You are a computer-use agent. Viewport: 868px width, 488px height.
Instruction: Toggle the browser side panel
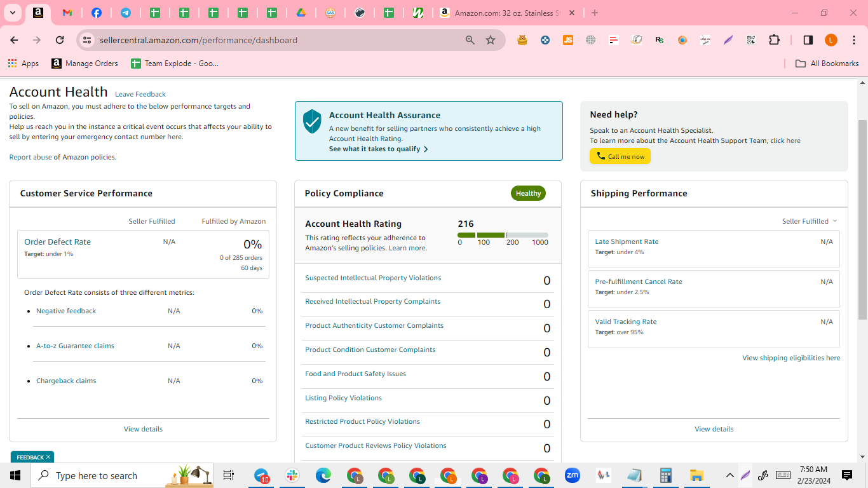808,40
